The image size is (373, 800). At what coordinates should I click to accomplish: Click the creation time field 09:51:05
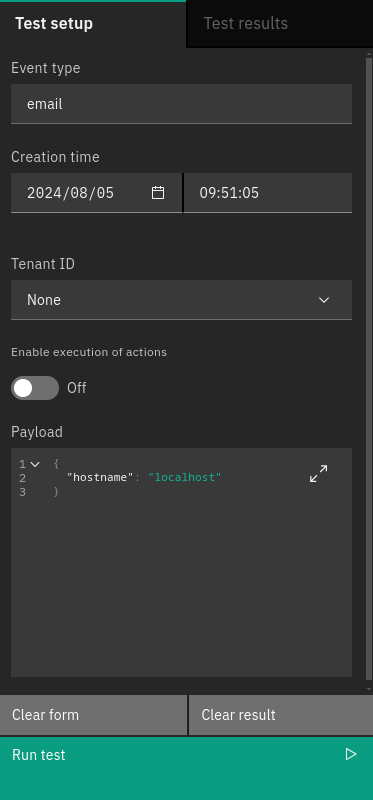pos(268,193)
